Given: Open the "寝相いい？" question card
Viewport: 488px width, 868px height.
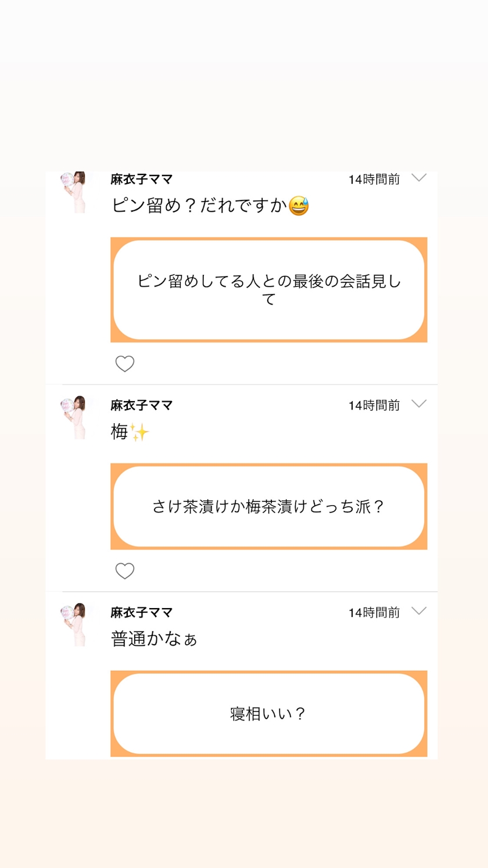Looking at the screenshot, I should 269,713.
